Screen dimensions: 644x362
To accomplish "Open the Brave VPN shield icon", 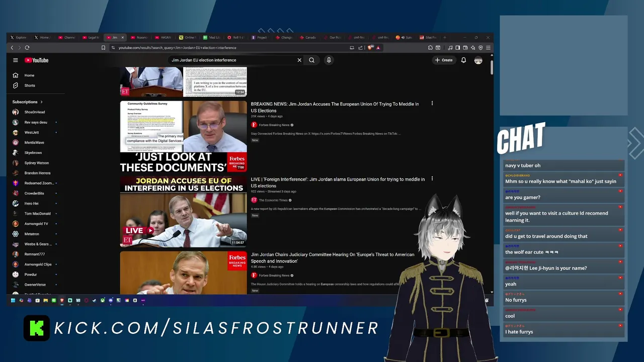I will point(480,48).
